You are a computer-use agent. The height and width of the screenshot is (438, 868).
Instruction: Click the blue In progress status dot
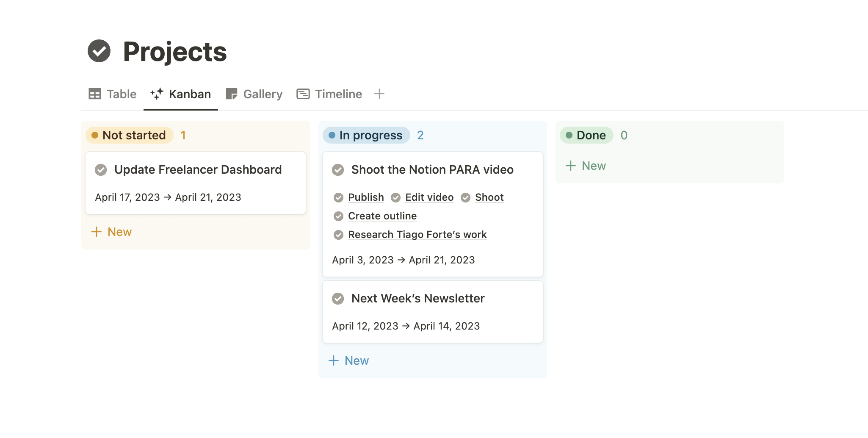tap(332, 136)
